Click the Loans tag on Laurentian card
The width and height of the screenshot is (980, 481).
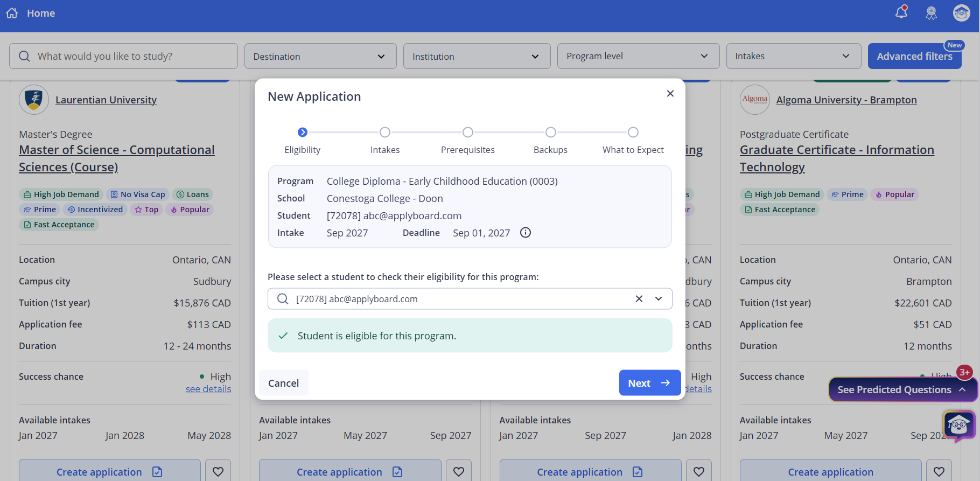[193, 194]
